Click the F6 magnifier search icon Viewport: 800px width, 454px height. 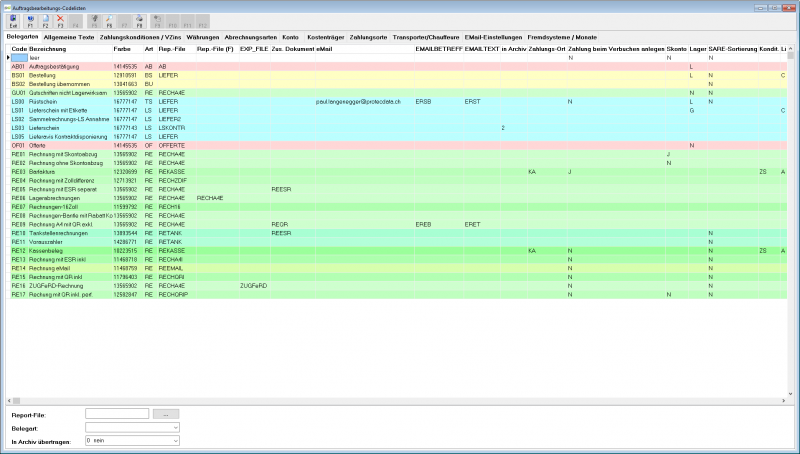point(109,21)
